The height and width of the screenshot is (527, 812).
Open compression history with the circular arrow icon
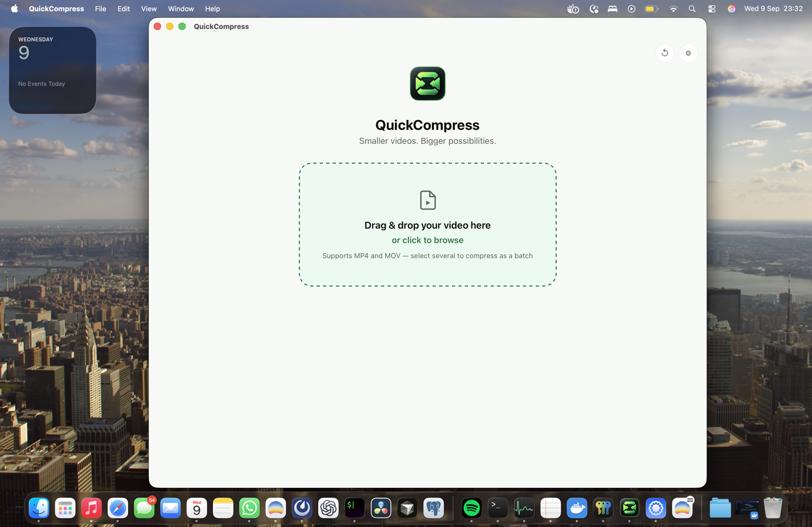pos(664,53)
